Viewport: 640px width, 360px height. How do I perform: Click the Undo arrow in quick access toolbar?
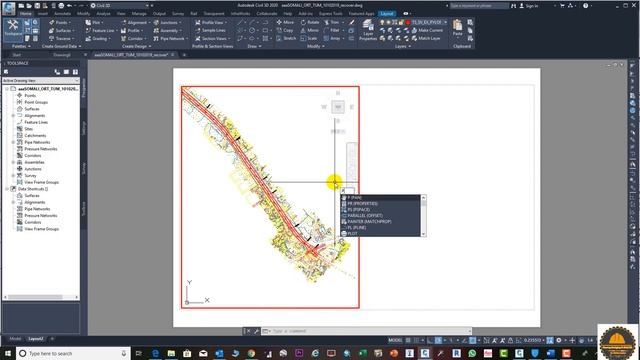point(69,6)
